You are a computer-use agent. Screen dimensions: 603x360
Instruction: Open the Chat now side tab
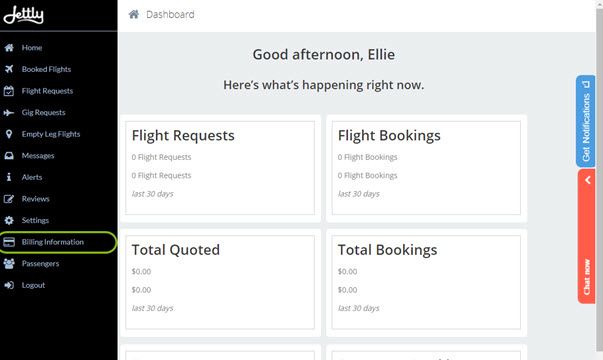(586, 277)
